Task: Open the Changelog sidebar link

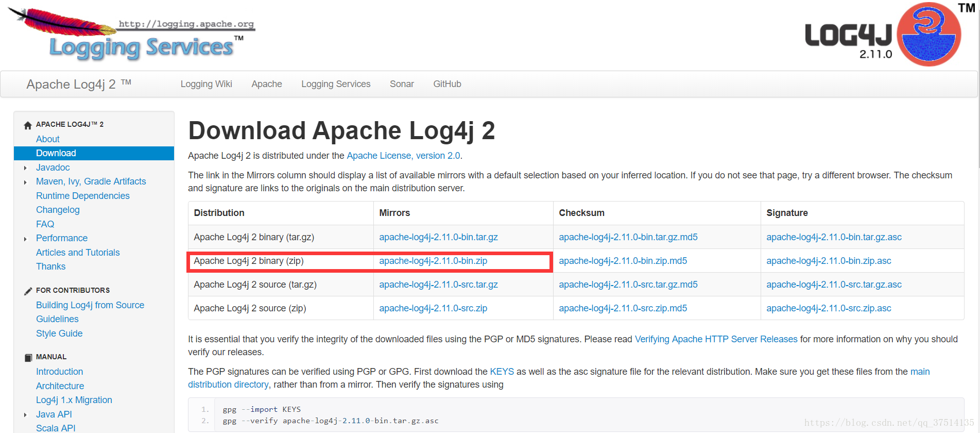Action: [x=58, y=210]
